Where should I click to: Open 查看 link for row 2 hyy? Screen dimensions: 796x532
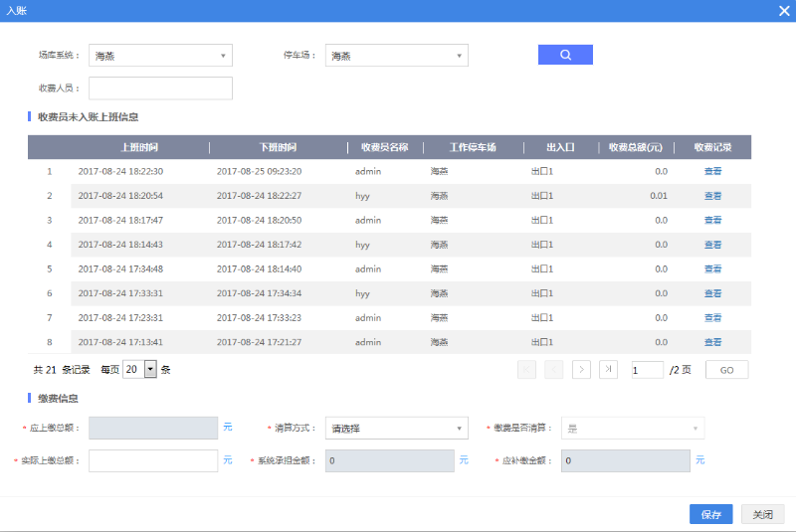(712, 196)
